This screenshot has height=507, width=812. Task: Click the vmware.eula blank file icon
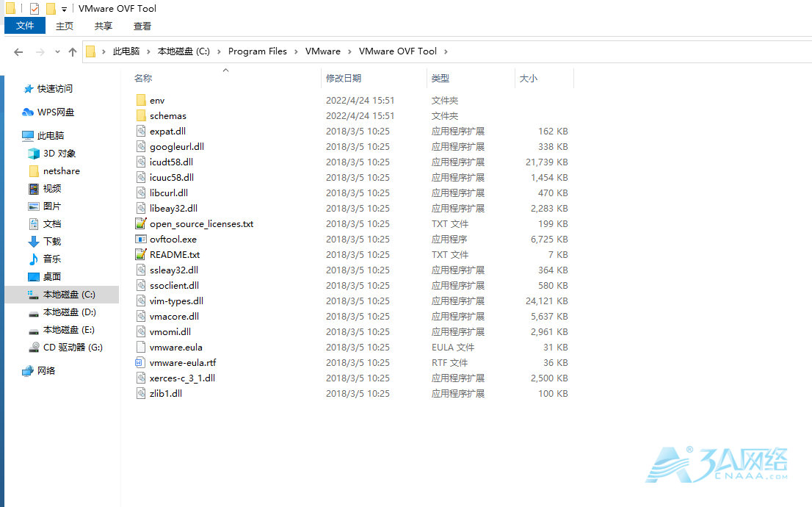click(x=141, y=348)
